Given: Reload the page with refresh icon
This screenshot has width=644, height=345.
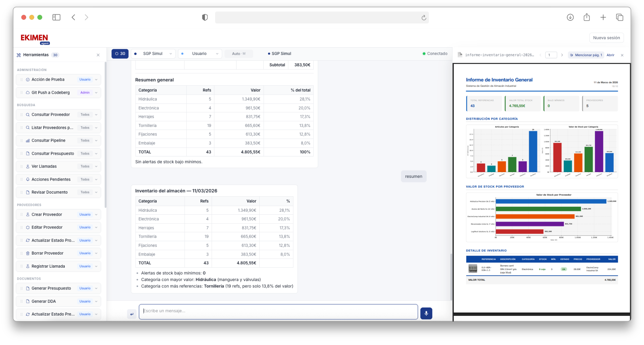Looking at the screenshot, I should pyautogui.click(x=424, y=18).
